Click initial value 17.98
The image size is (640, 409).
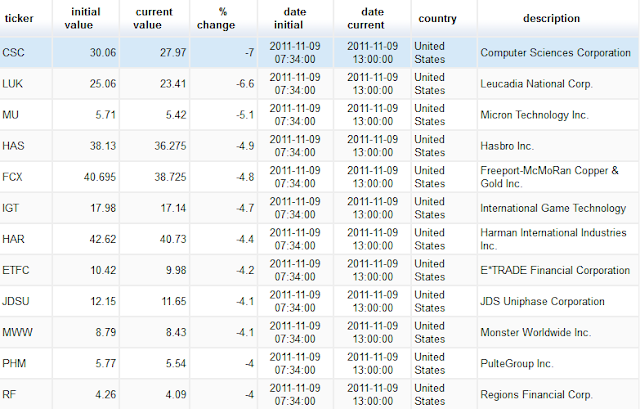pos(103,208)
